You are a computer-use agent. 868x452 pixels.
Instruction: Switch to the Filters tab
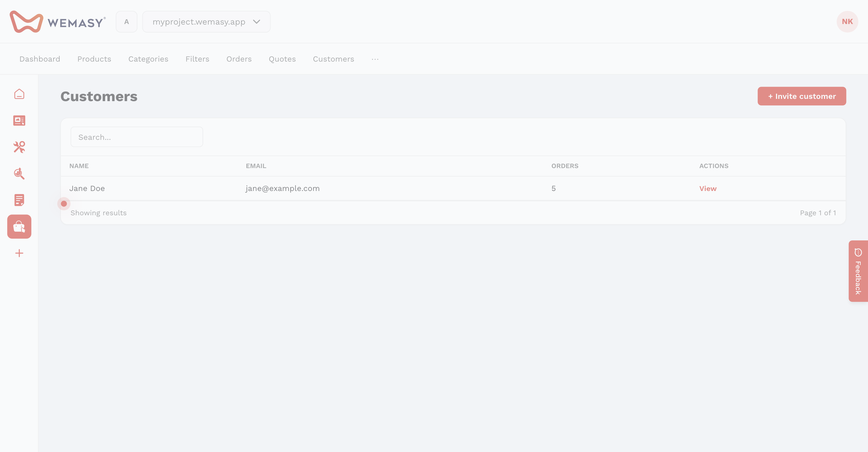pyautogui.click(x=198, y=59)
